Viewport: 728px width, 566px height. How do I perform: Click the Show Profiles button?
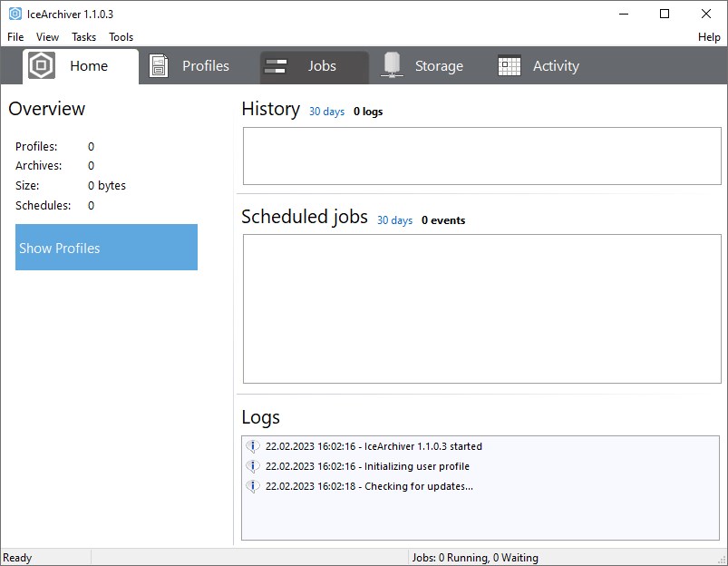(x=106, y=248)
